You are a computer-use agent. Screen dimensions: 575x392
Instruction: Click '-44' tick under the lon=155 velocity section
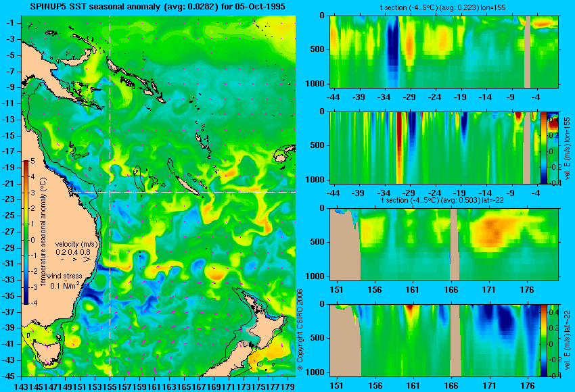(x=333, y=193)
